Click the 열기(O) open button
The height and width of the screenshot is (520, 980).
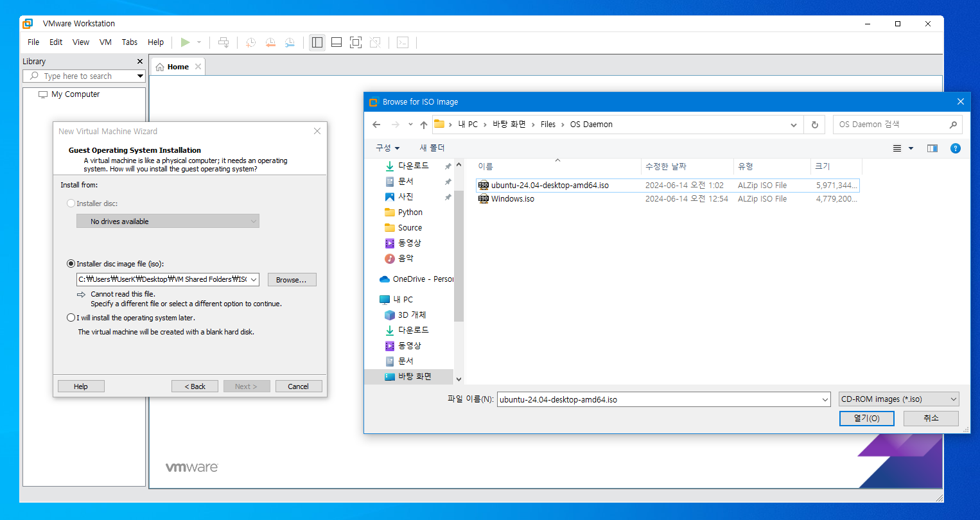click(x=866, y=418)
